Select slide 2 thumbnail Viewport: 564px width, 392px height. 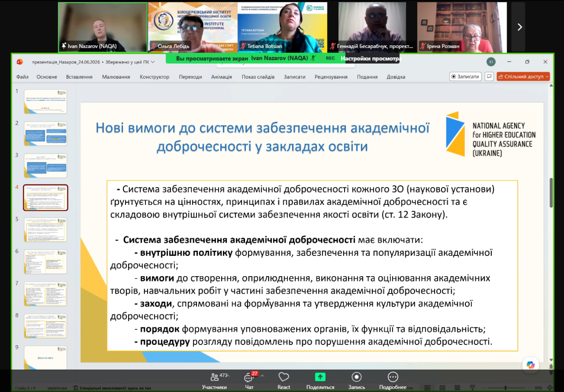point(45,133)
